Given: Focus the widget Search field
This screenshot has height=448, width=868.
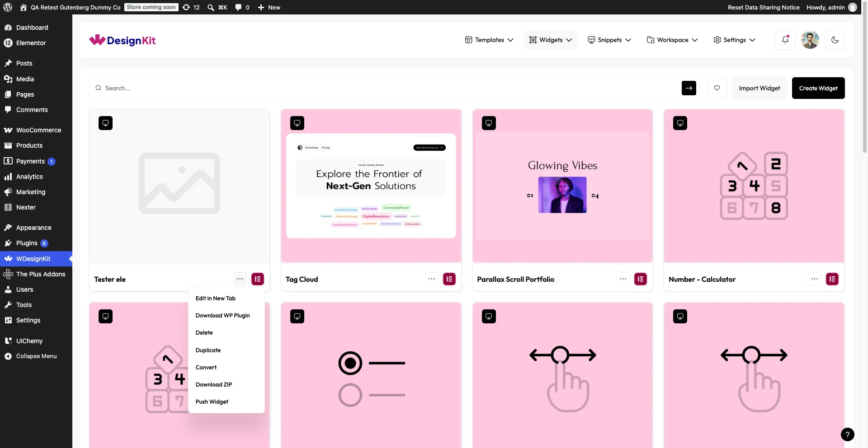Looking at the screenshot, I should tap(391, 88).
